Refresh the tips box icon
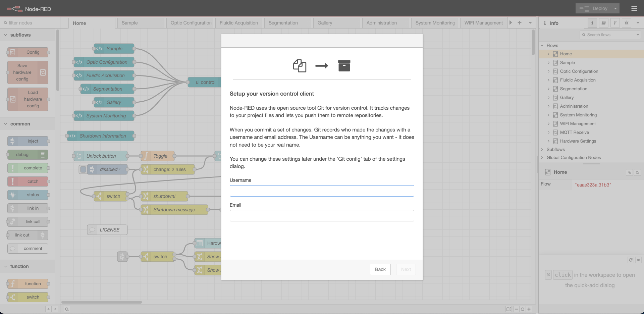This screenshot has width=644, height=314. point(631,260)
